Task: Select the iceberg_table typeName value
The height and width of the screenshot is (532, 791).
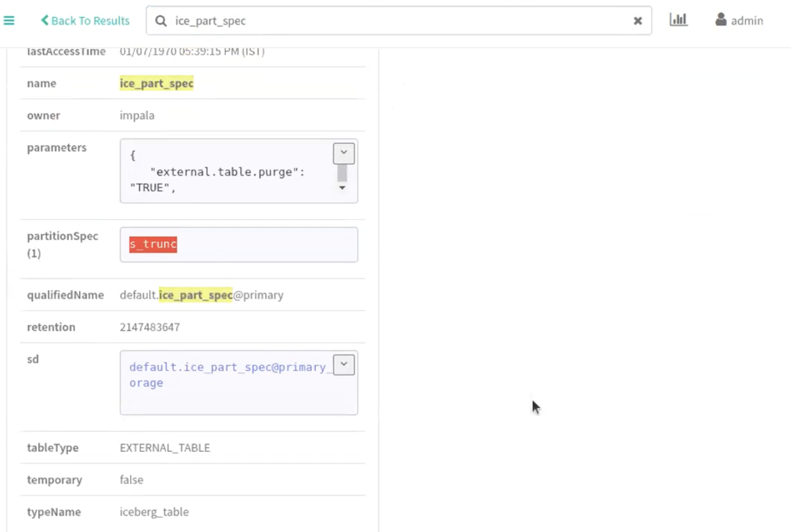Action: pyautogui.click(x=154, y=512)
